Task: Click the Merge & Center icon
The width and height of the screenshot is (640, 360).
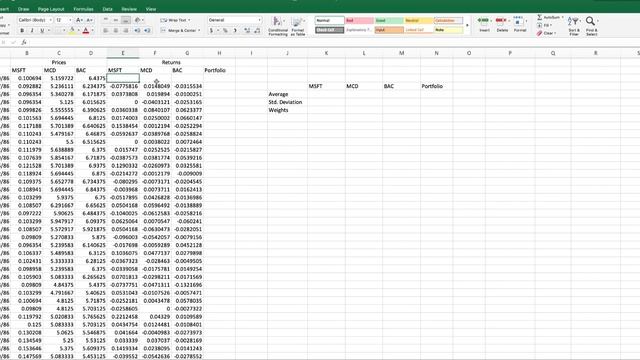Action: (163, 31)
